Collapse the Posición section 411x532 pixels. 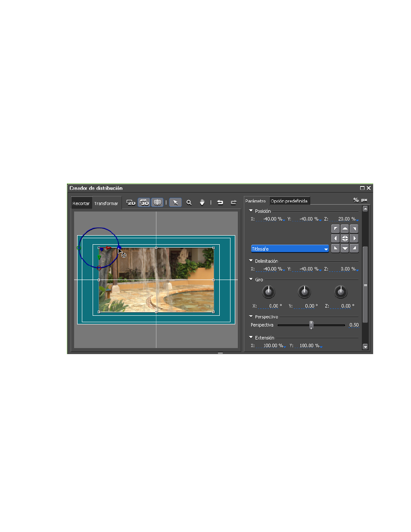(x=251, y=211)
